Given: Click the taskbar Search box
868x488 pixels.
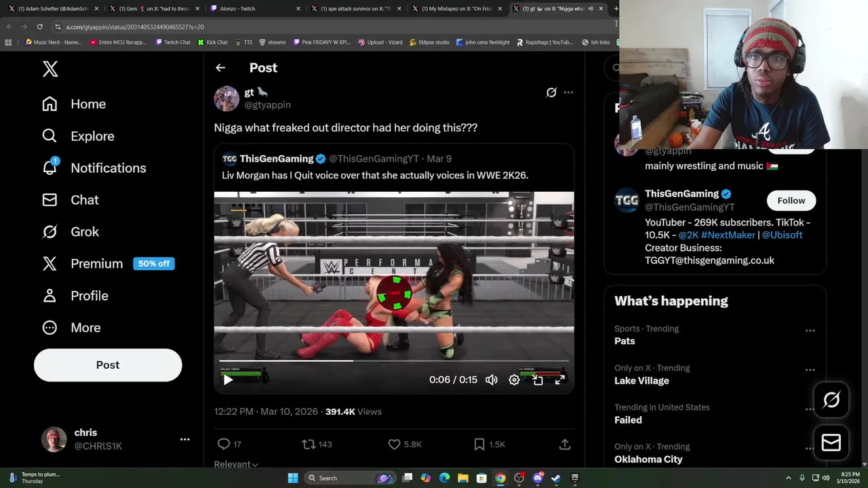Looking at the screenshot, I should [x=351, y=478].
